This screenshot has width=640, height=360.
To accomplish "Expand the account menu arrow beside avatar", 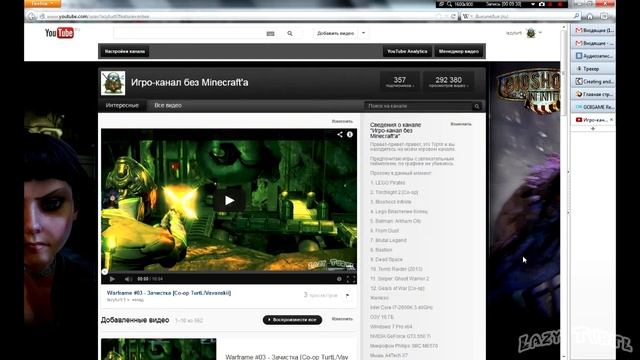I will tap(540, 33).
